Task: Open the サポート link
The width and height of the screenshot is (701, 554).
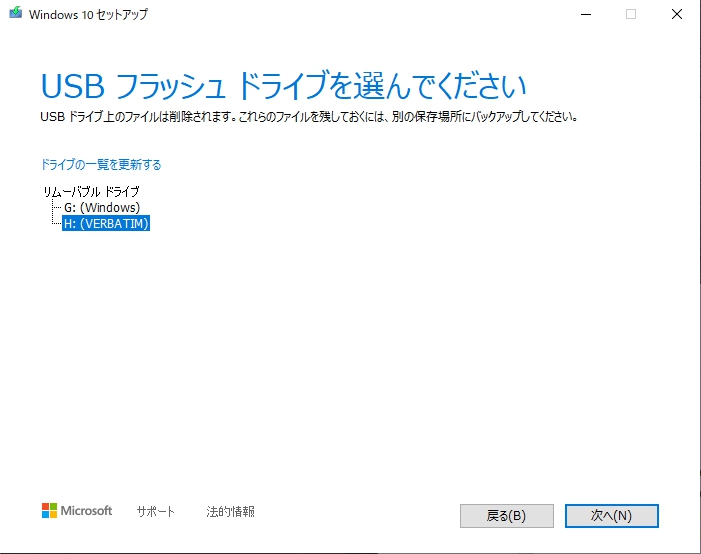Action: [156, 512]
